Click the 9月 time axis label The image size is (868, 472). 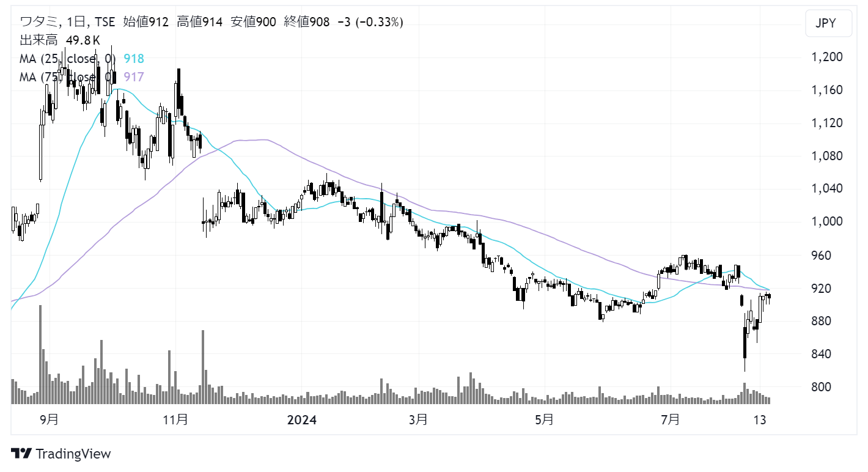(49, 420)
